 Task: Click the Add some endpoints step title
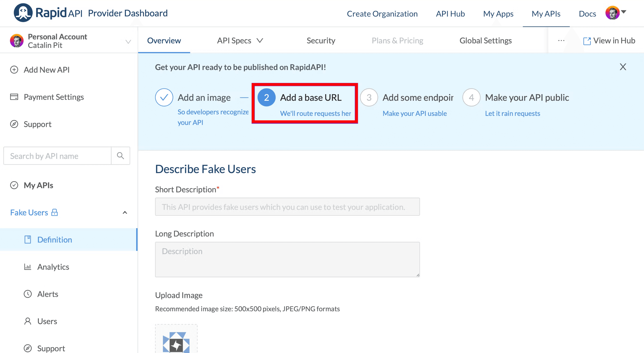pyautogui.click(x=418, y=97)
